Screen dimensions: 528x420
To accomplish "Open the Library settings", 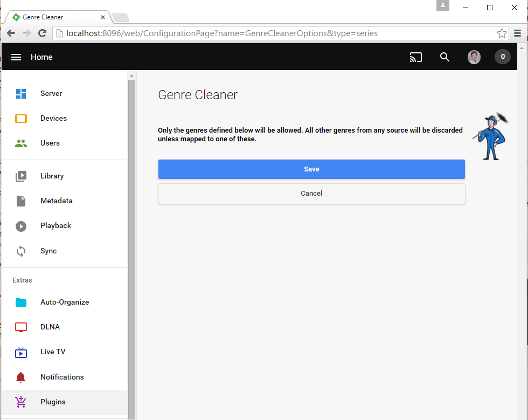I will coord(52,176).
